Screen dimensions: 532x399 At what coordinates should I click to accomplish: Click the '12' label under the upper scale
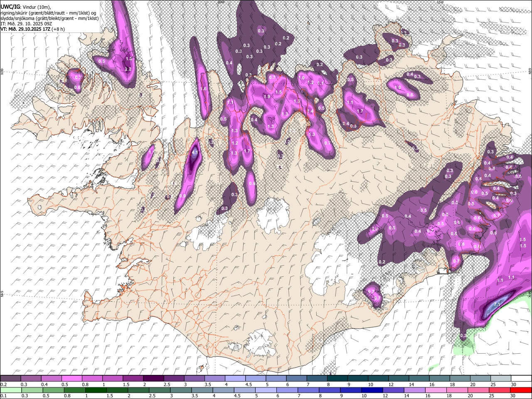coord(391,384)
